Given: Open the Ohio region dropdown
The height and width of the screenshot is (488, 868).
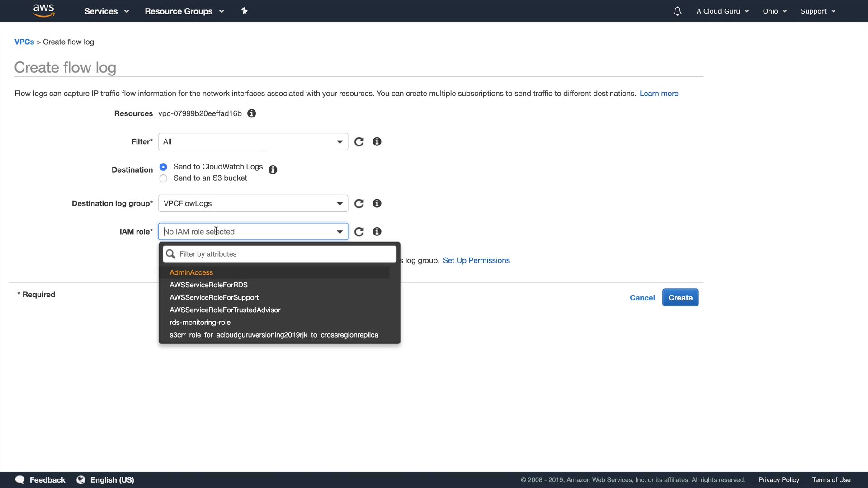Looking at the screenshot, I should pos(774,11).
